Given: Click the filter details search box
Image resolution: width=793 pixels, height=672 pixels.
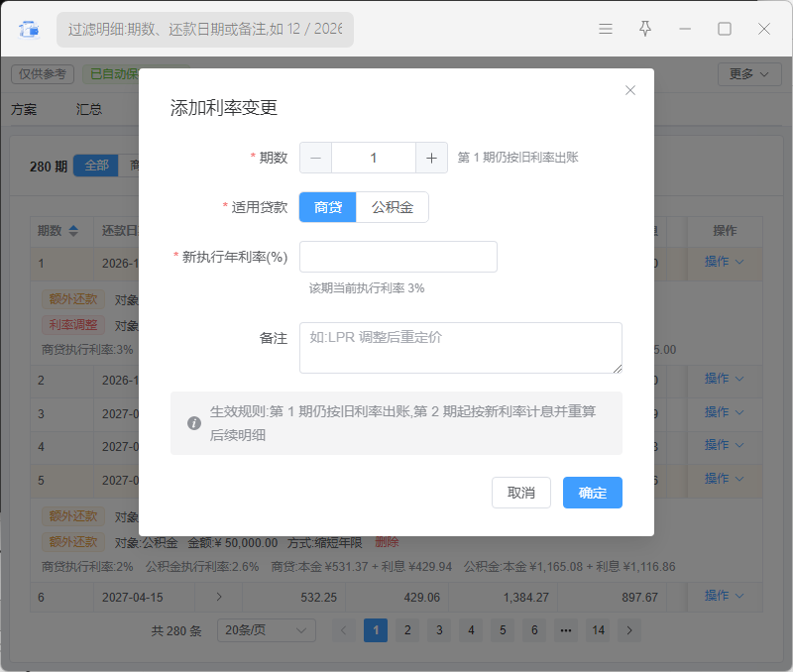Looking at the screenshot, I should coord(205,30).
